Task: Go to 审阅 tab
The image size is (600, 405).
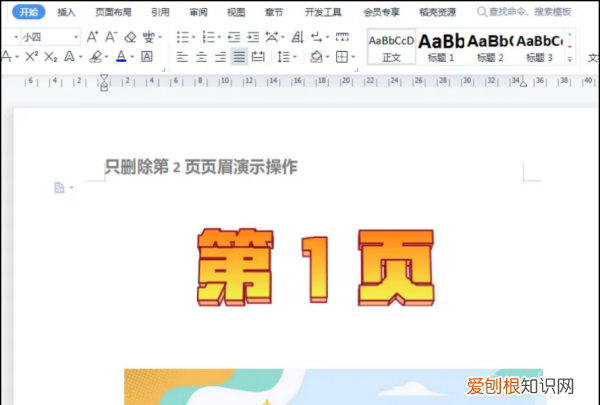Action: click(198, 12)
